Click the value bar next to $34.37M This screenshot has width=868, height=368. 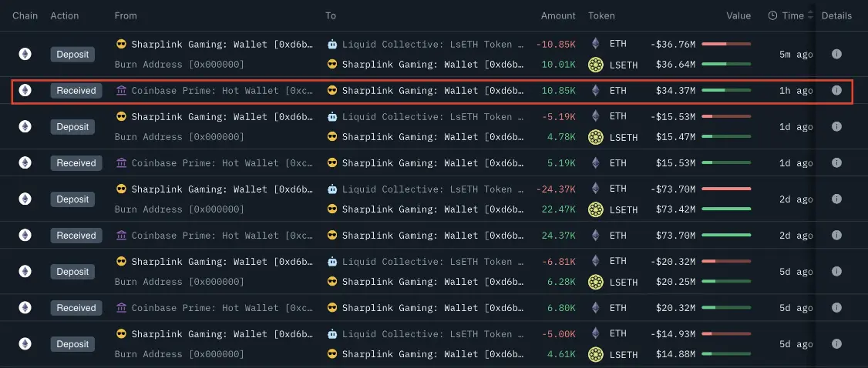click(726, 91)
